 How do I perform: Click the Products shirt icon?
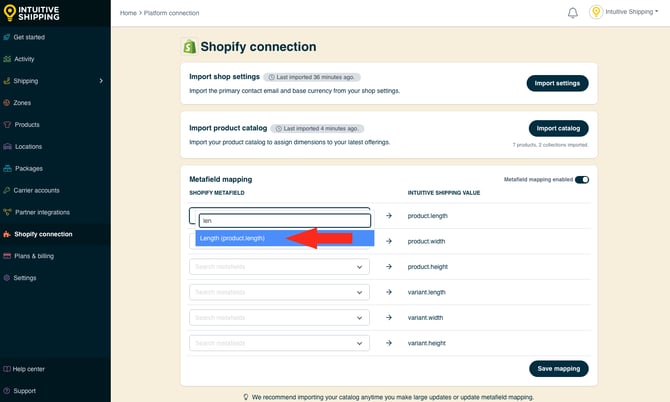click(7, 124)
